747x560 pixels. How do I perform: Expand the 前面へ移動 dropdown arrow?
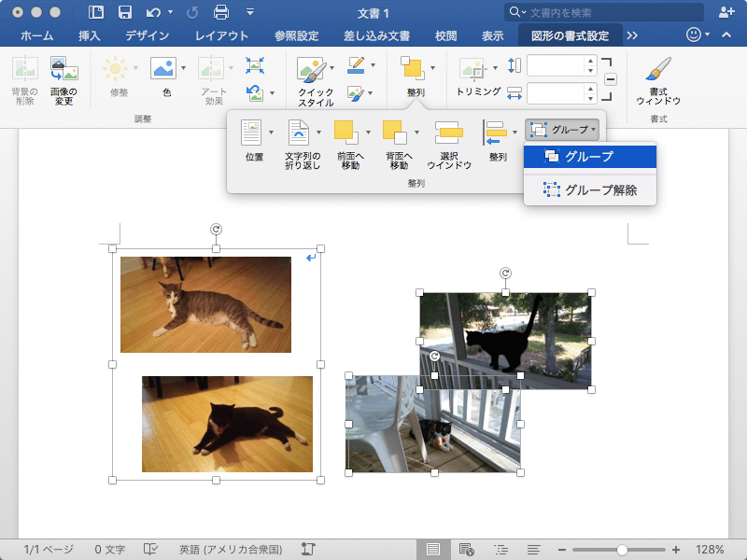[x=368, y=133]
